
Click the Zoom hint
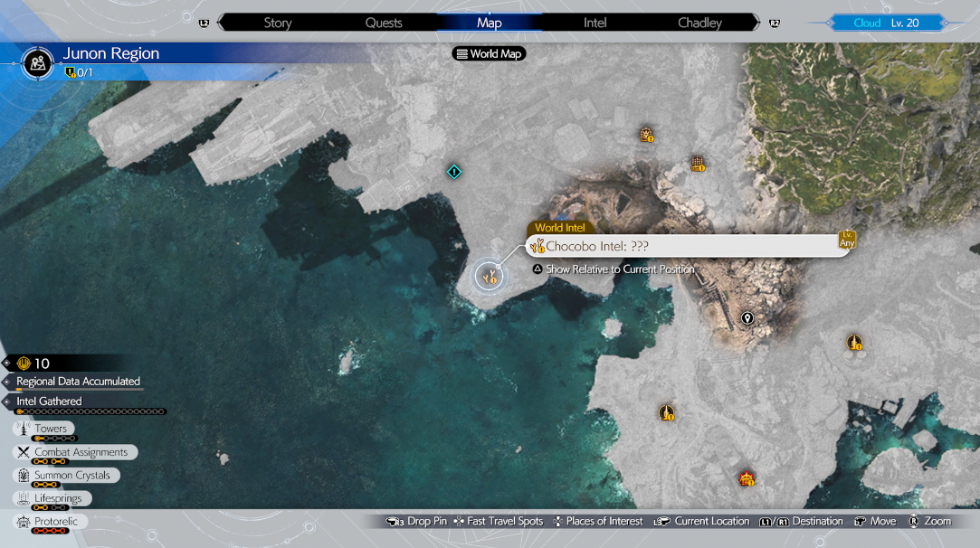click(x=930, y=521)
